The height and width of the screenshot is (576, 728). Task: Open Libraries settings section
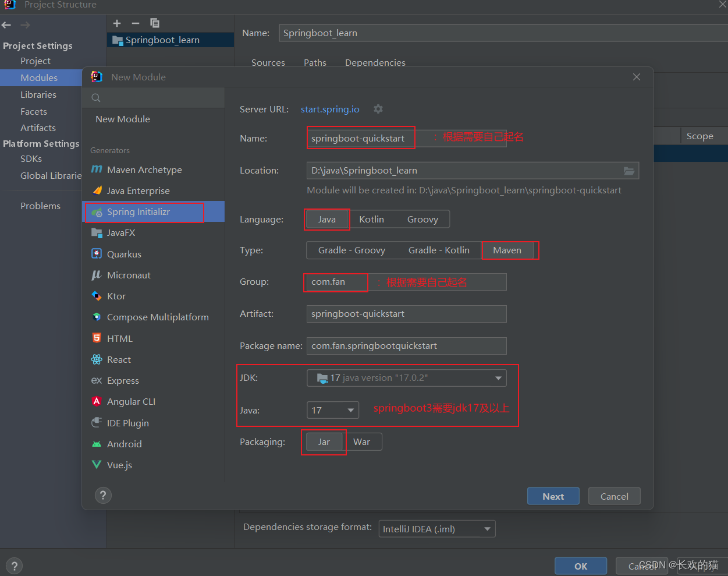(38, 94)
